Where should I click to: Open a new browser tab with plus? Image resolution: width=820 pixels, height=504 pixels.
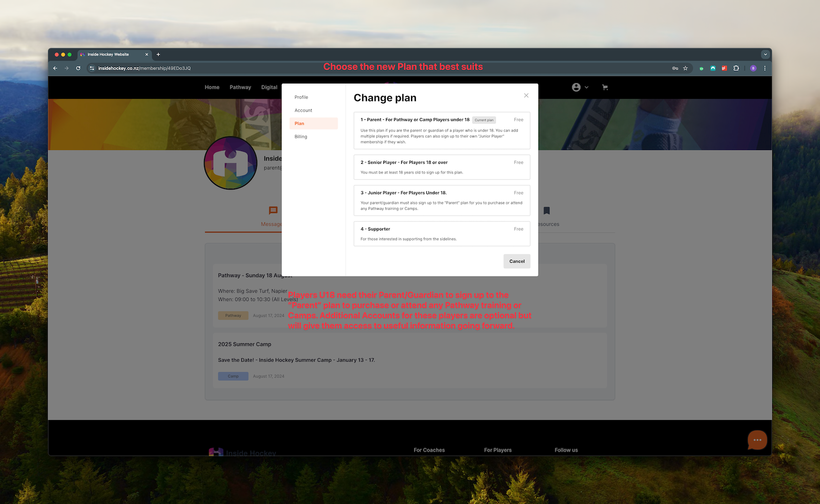coord(158,54)
